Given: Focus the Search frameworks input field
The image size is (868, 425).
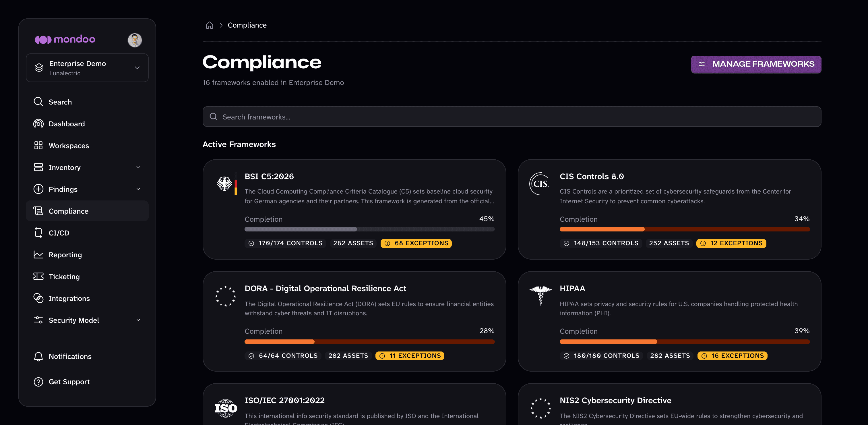Looking at the screenshot, I should tap(511, 117).
